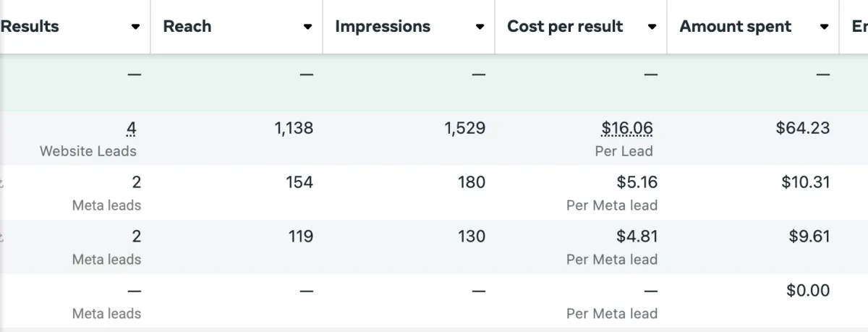Open the Reach column dropdown arrow
The image size is (868, 332).
pyautogui.click(x=307, y=27)
